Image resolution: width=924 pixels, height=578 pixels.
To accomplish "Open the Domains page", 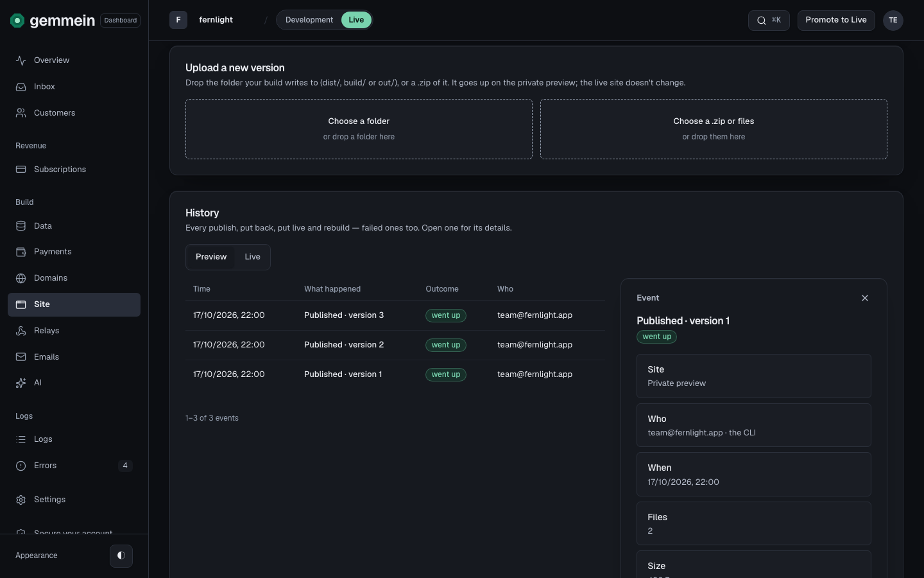I will pos(74,278).
